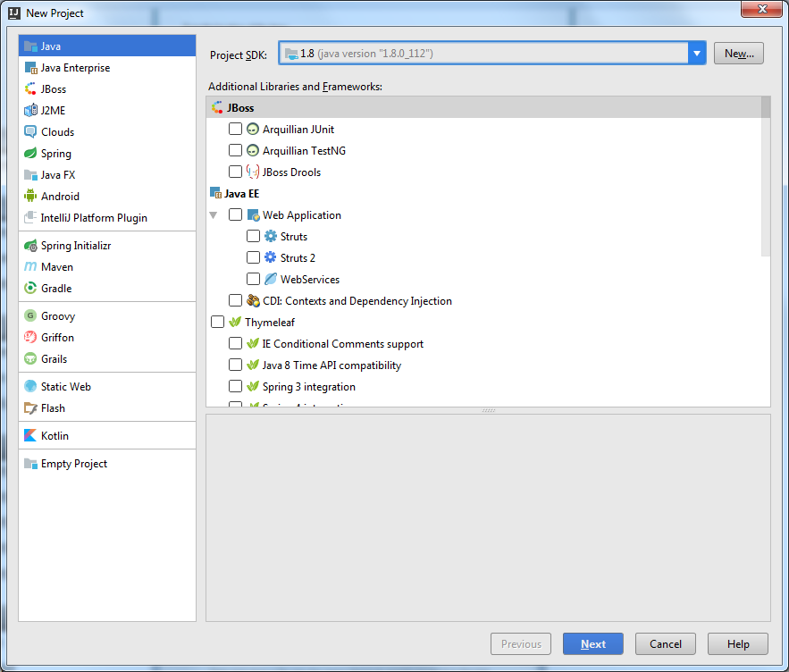Enable the Arquillian TestNG checkbox
This screenshot has height=672, width=789.
pos(235,150)
